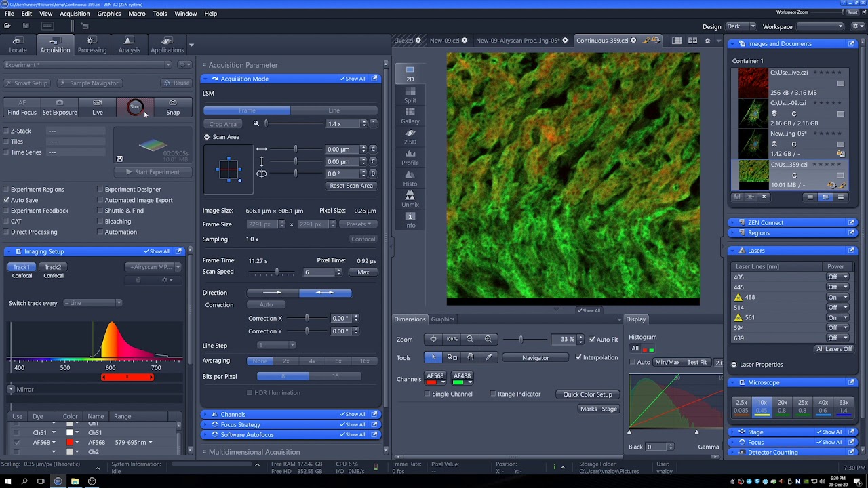Switch to Split view mode
Screen dimensions: 868x488
(410, 95)
